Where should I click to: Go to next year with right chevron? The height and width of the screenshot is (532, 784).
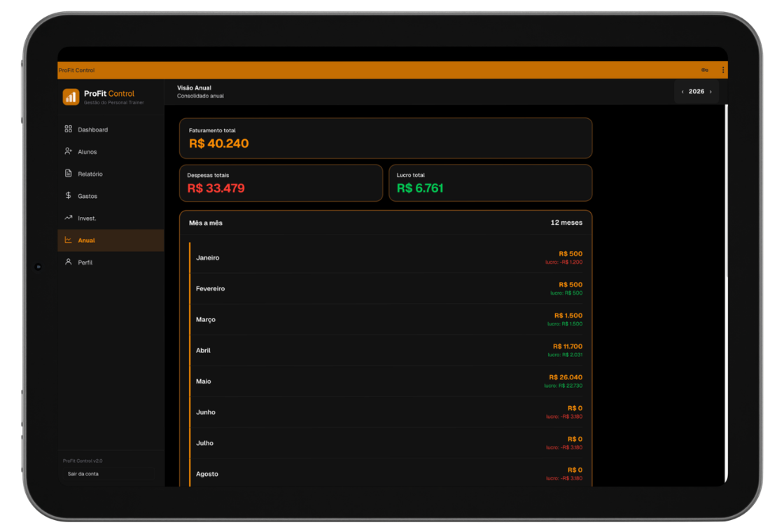pyautogui.click(x=710, y=92)
